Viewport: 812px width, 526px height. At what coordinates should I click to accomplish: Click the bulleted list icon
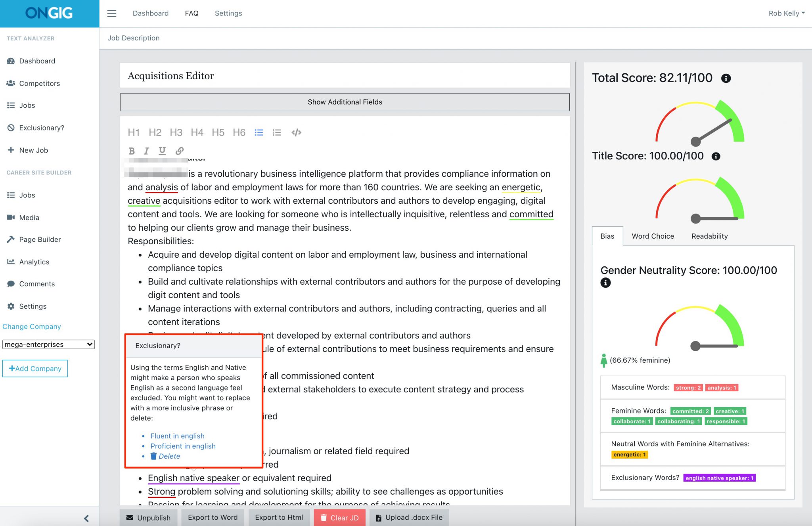(259, 132)
